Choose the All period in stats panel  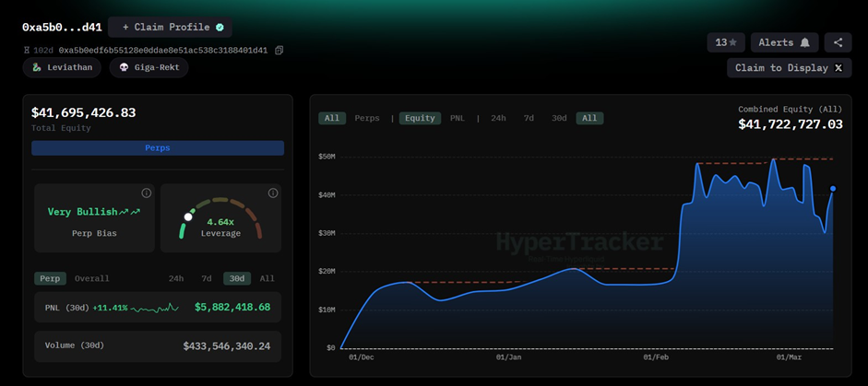tap(267, 278)
